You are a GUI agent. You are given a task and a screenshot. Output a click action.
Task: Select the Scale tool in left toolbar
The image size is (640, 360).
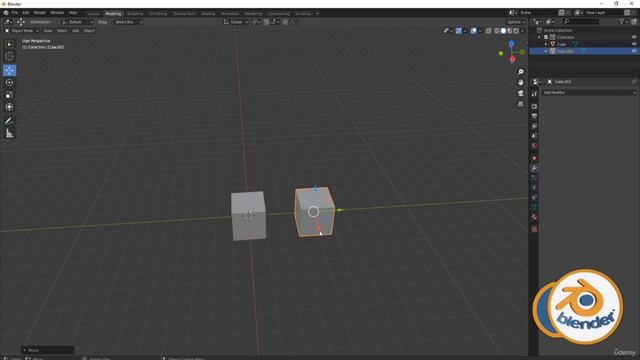coord(9,95)
